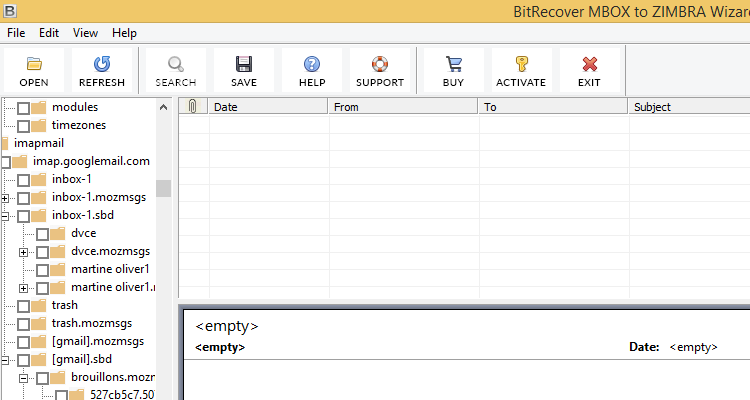Image resolution: width=750 pixels, height=400 pixels.
Task: Select the imapmail tree item
Action: tap(39, 143)
